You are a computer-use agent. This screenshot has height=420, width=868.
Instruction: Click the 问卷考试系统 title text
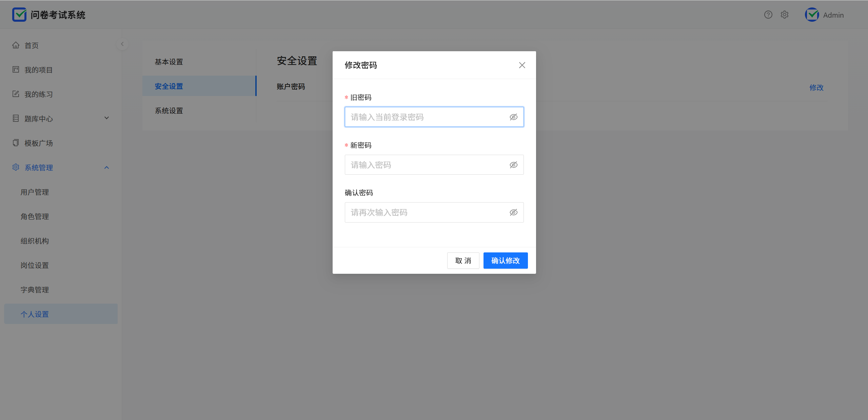[x=58, y=15]
